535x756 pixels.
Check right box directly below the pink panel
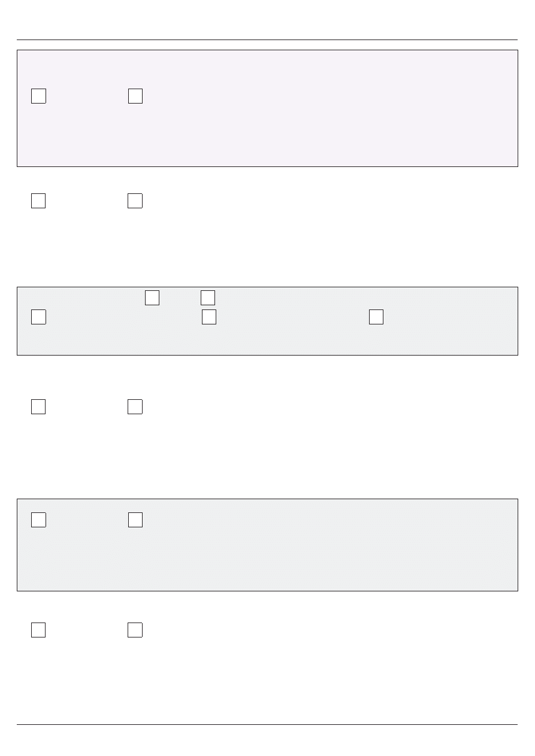coord(135,201)
